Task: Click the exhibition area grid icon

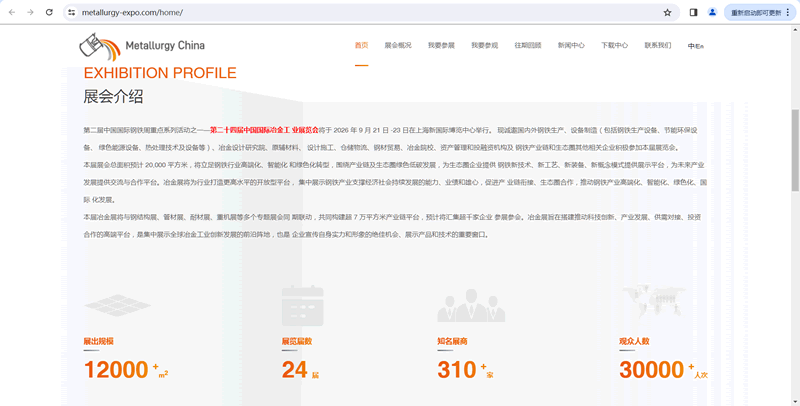Action: pyautogui.click(x=117, y=303)
